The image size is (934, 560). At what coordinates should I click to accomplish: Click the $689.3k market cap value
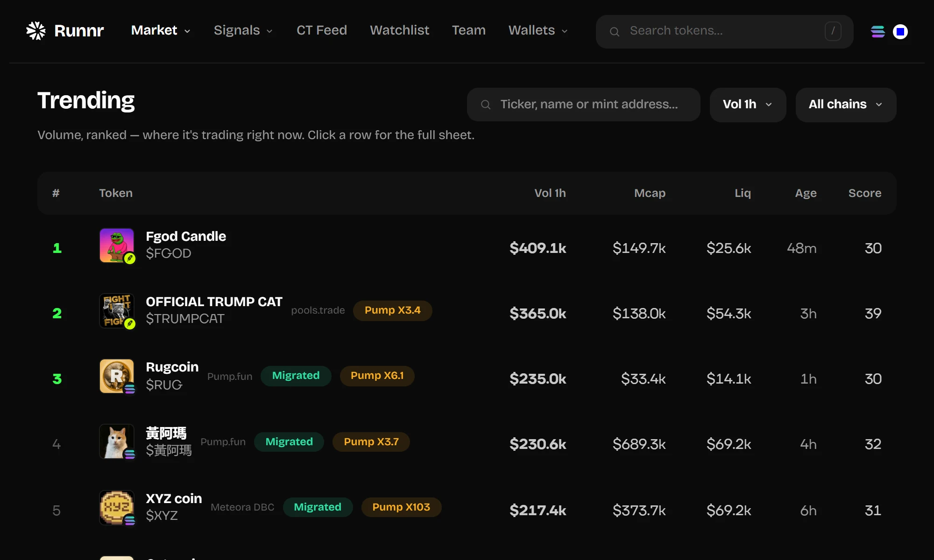[639, 444]
